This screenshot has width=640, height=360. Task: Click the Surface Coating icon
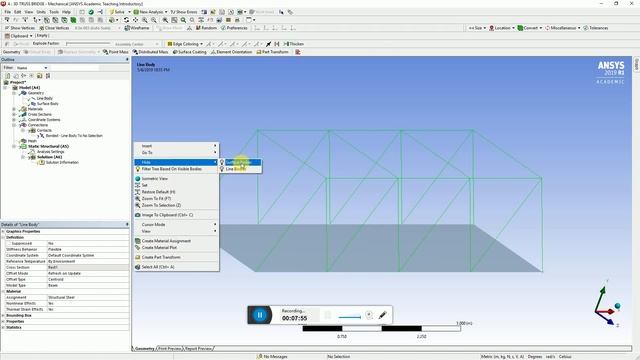coord(175,52)
